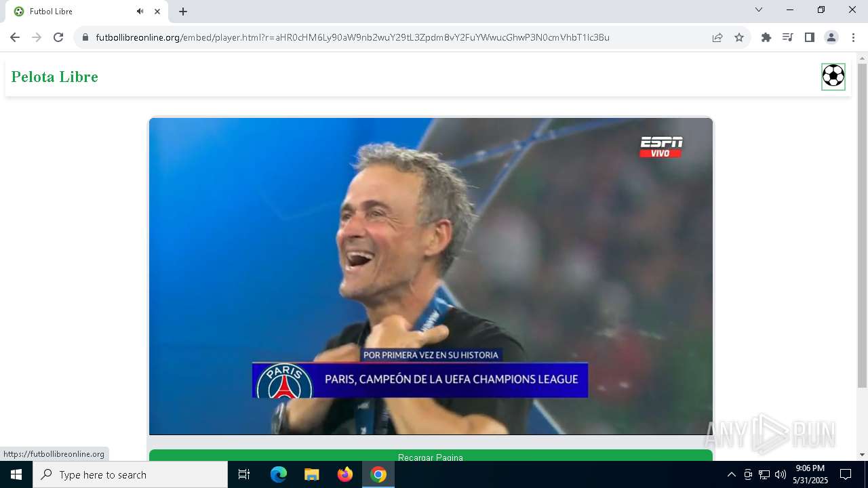Viewport: 868px width, 488px height.
Task: Open a new browser tab
Action: [183, 12]
